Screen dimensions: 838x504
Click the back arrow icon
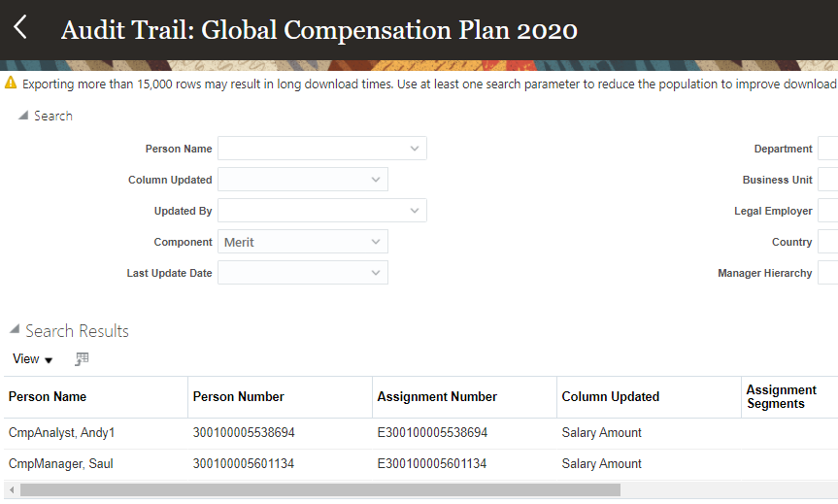click(20, 28)
